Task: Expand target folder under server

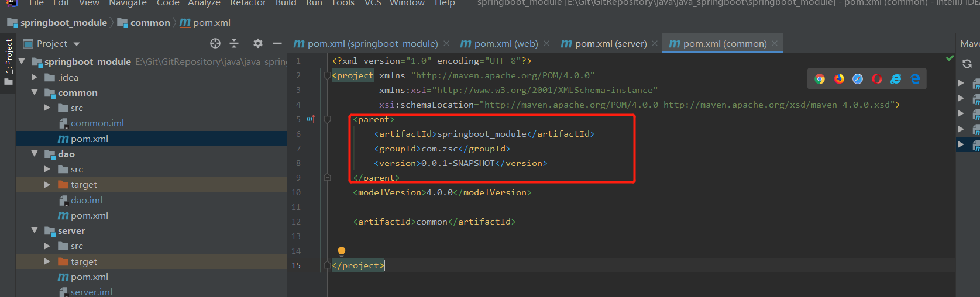Action: click(x=47, y=261)
